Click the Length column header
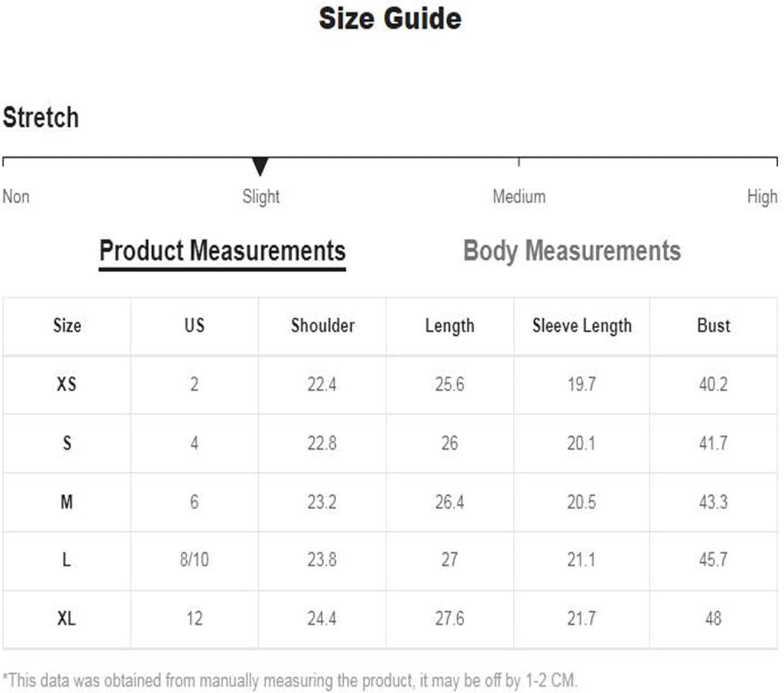Screen dimensions: 784x693 449,326
